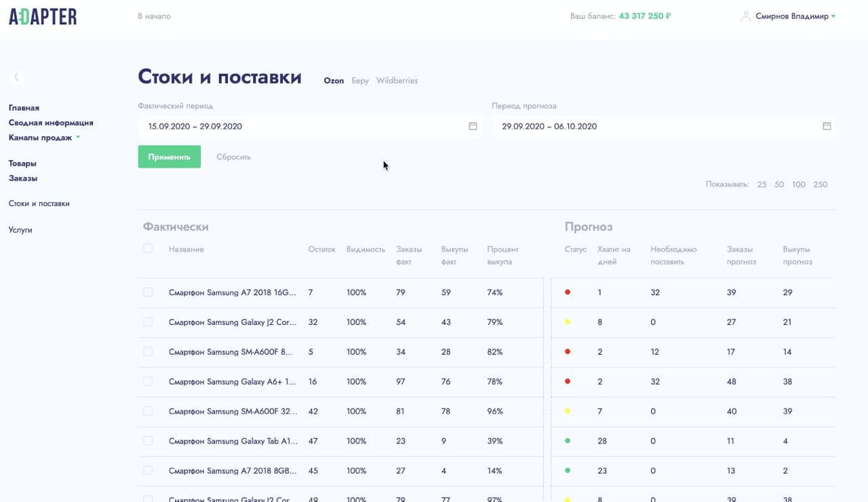Click the В начало link
This screenshot has height=502, width=868.
point(154,16)
